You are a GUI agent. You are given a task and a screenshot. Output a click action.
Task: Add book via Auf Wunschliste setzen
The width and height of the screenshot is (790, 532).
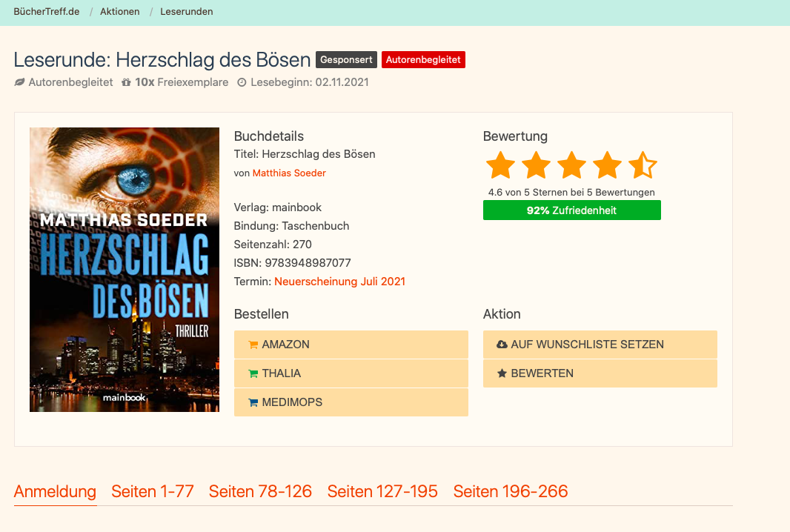(600, 345)
